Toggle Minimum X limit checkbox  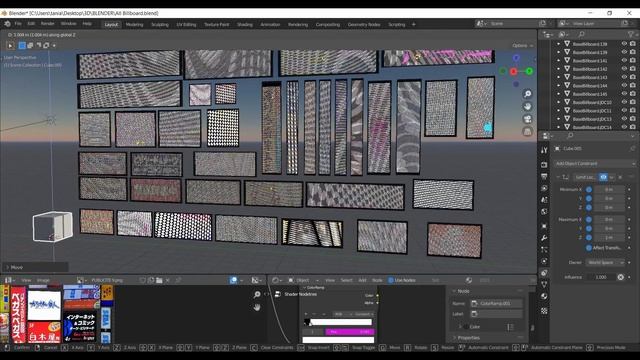pyautogui.click(x=589, y=189)
